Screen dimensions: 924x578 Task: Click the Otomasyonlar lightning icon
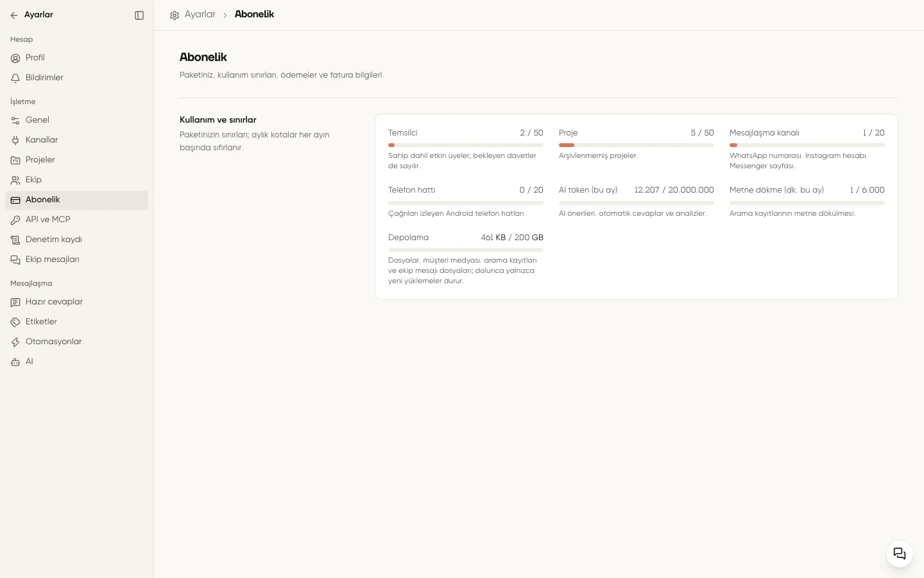click(x=15, y=342)
